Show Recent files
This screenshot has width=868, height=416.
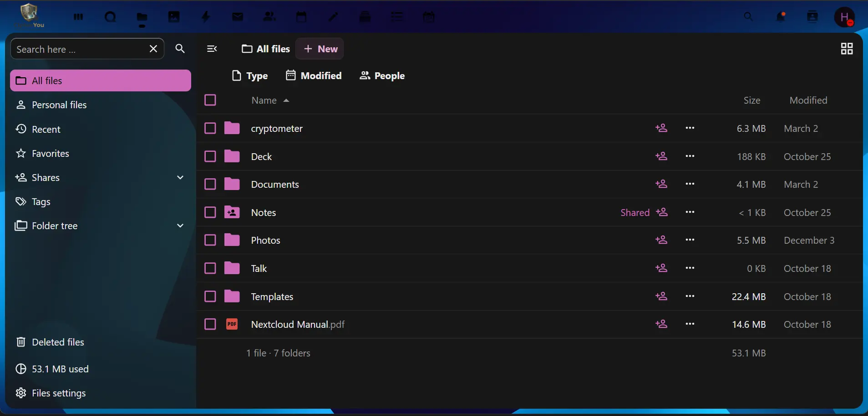click(x=101, y=129)
